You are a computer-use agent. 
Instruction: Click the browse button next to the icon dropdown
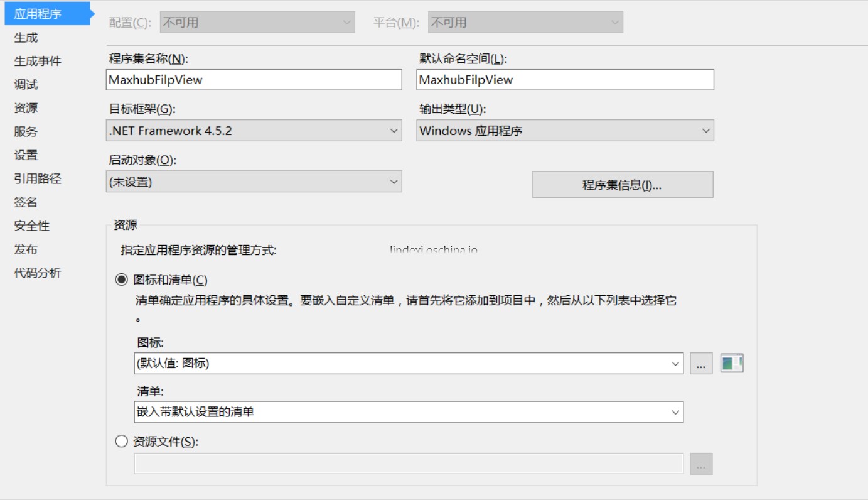(x=701, y=364)
